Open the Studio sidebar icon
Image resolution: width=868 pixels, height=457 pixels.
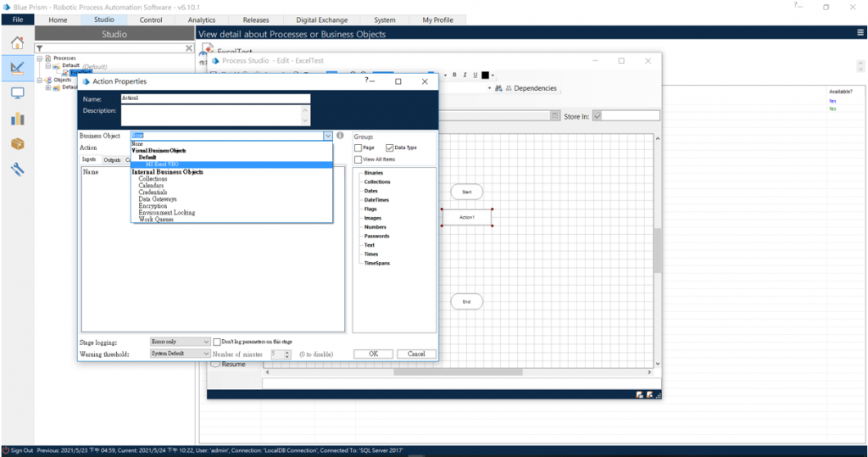(18, 68)
